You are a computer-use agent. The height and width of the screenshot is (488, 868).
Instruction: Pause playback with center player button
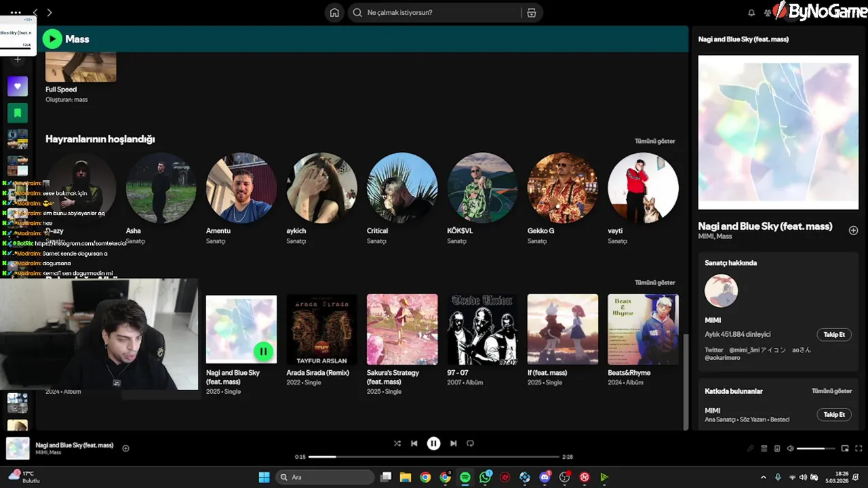[x=433, y=443]
